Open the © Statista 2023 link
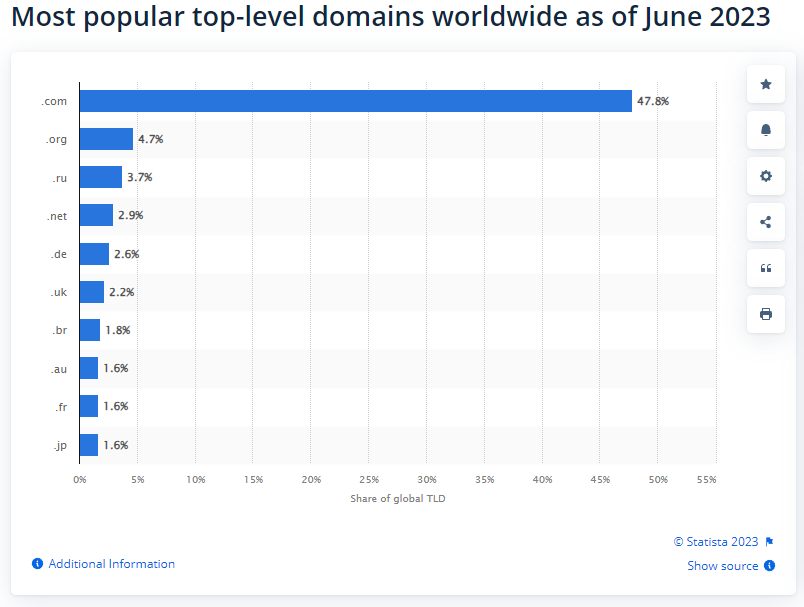 716,542
